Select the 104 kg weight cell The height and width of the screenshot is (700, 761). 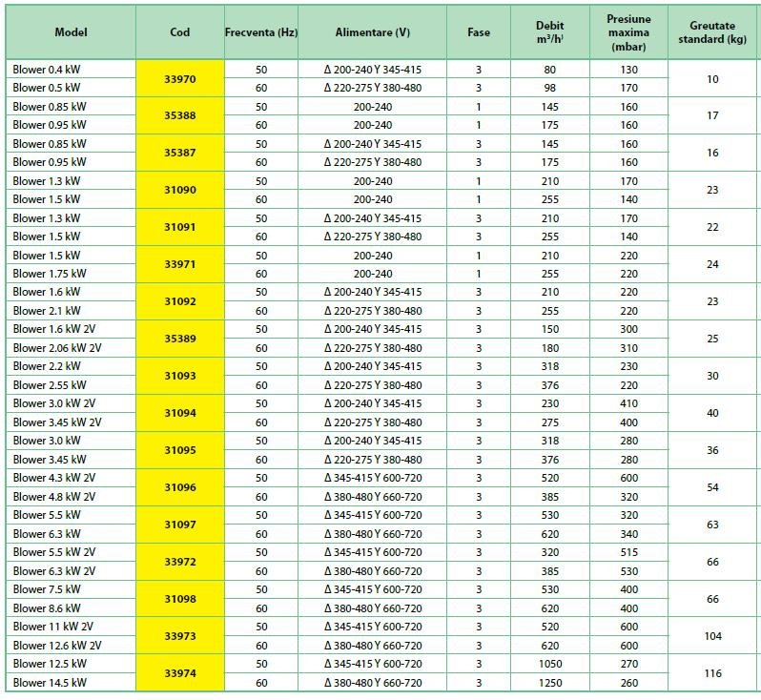pos(712,636)
